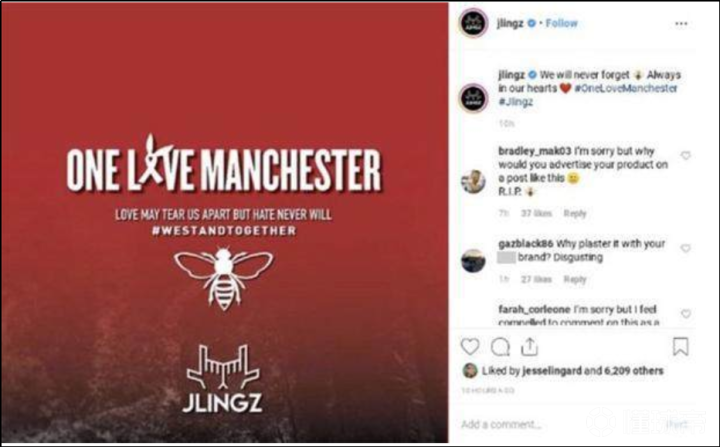Open the #Jlingz hashtag link
Viewport: 720px width, 447px height.
point(516,102)
